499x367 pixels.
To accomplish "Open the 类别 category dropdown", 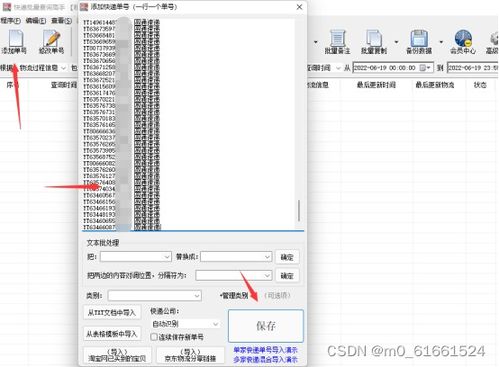I will point(197,295).
